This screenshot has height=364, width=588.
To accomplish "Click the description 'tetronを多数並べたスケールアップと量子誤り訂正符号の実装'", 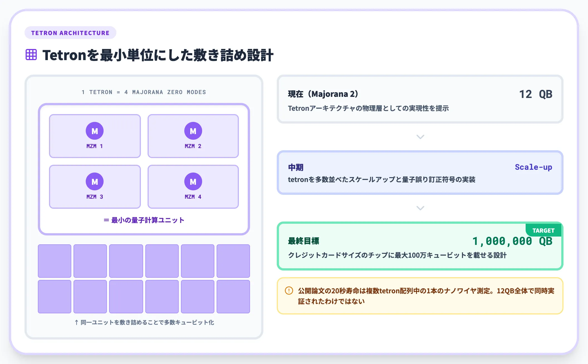I will tap(382, 179).
